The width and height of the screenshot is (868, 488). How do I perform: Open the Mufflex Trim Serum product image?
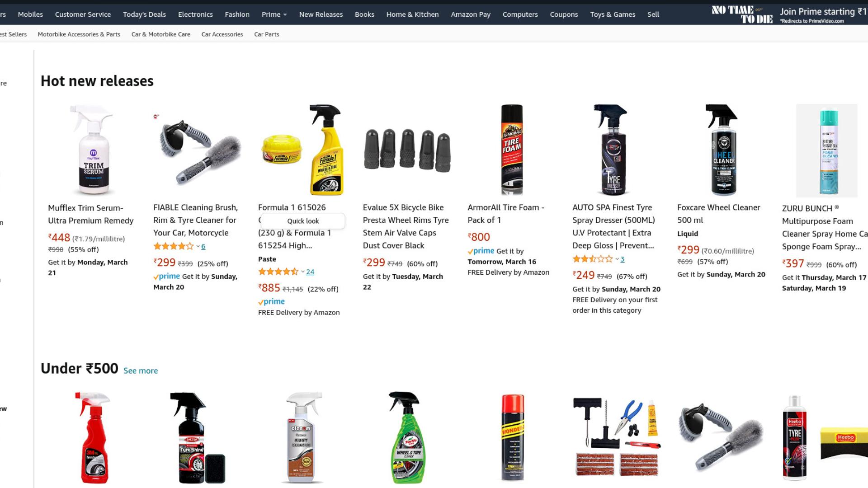coord(93,150)
